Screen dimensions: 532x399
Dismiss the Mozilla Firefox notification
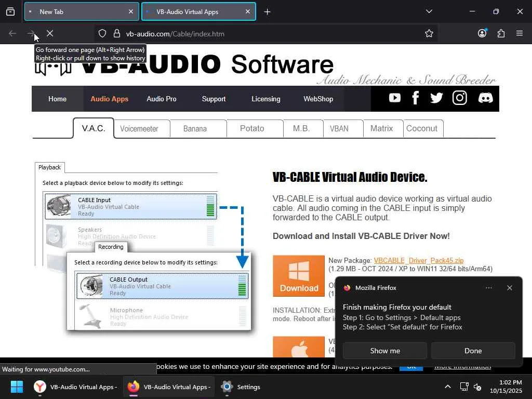point(509,288)
